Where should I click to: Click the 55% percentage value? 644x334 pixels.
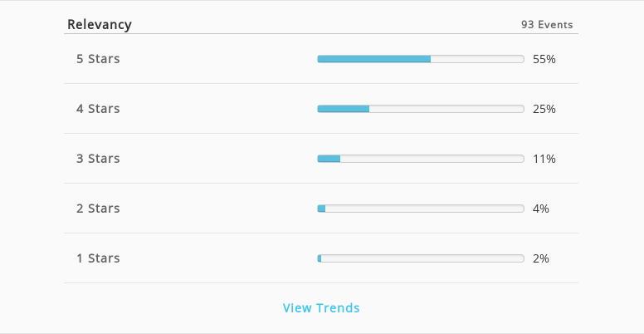pyautogui.click(x=544, y=59)
